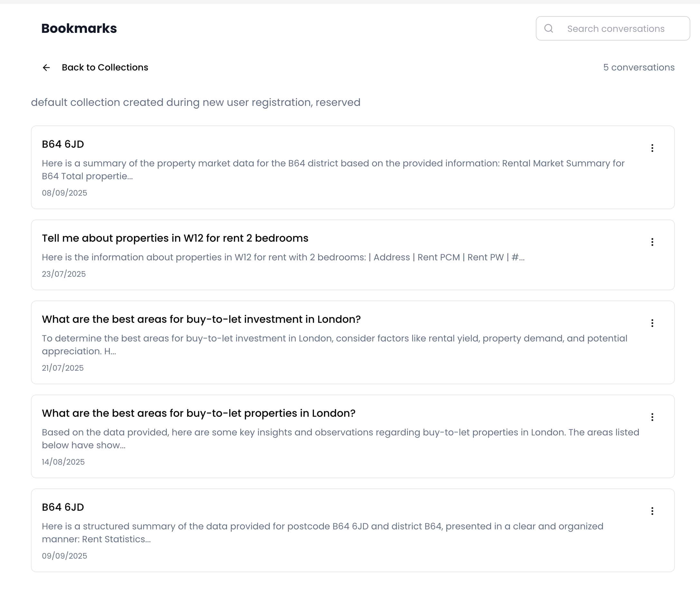The height and width of the screenshot is (596, 700).
Task: Open the buy-to-let investment in London conversation
Action: (201, 319)
